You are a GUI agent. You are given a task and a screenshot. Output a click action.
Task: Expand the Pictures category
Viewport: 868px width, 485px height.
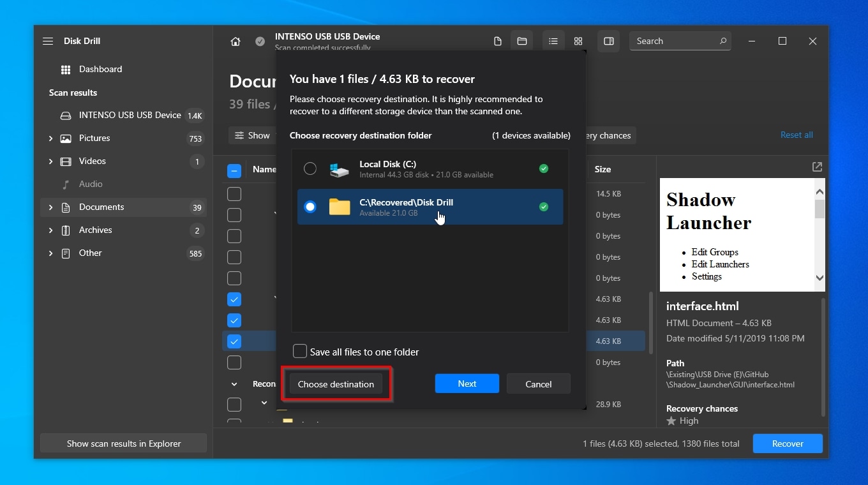coord(50,138)
